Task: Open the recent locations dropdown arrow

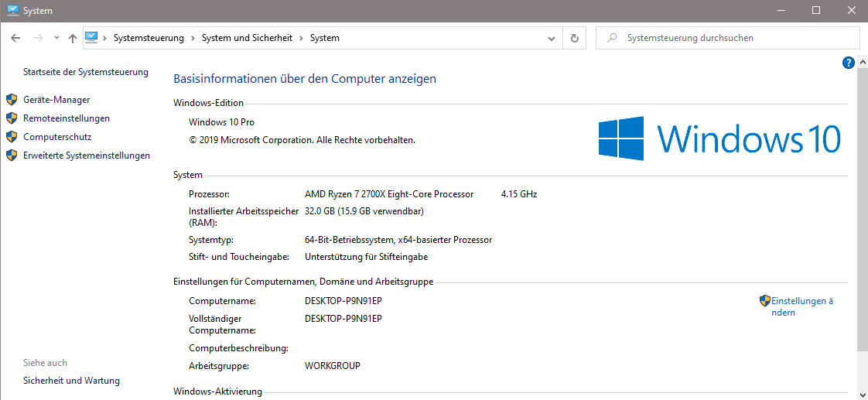Action: [x=56, y=38]
